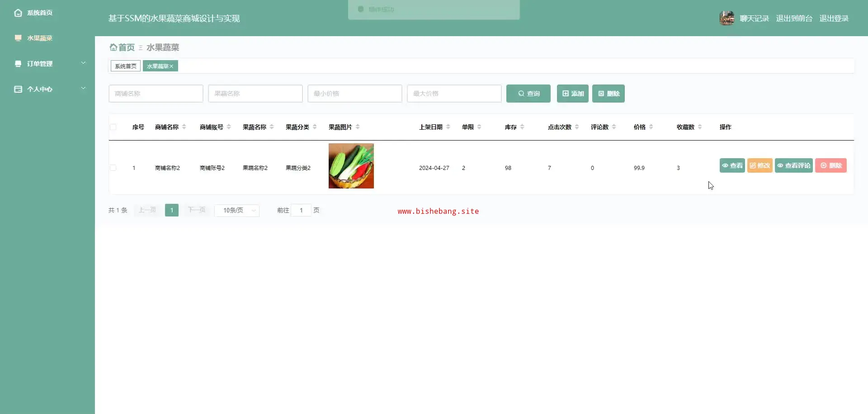Sort the table by 果蔬图片

point(358,127)
